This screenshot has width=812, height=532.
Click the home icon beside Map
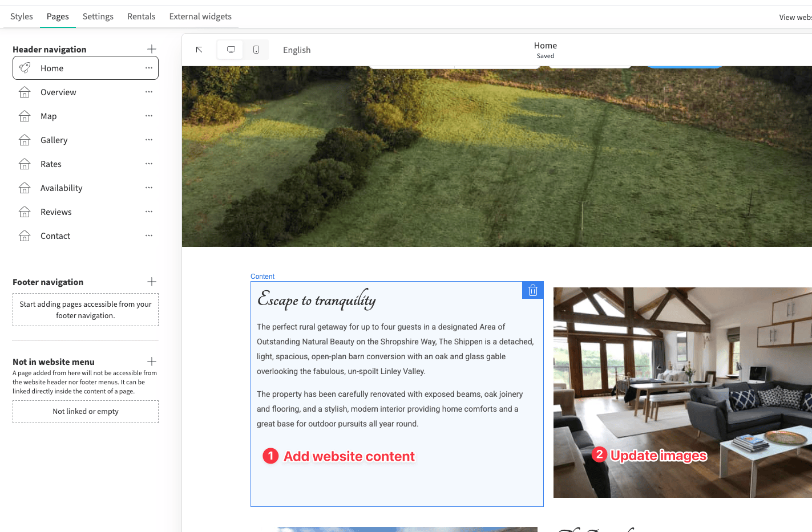[25, 116]
